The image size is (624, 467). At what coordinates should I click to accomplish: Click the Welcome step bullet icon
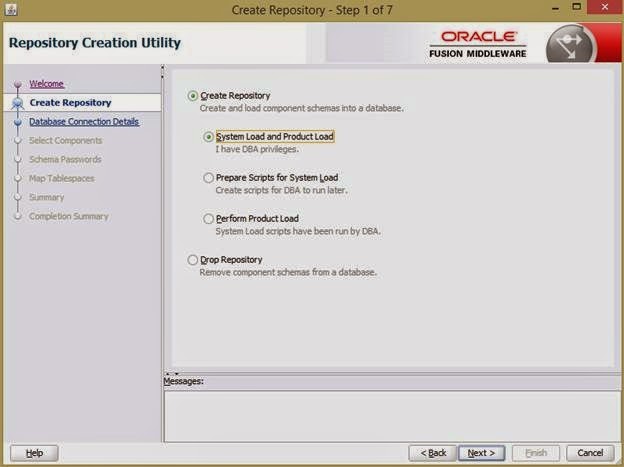coord(18,84)
